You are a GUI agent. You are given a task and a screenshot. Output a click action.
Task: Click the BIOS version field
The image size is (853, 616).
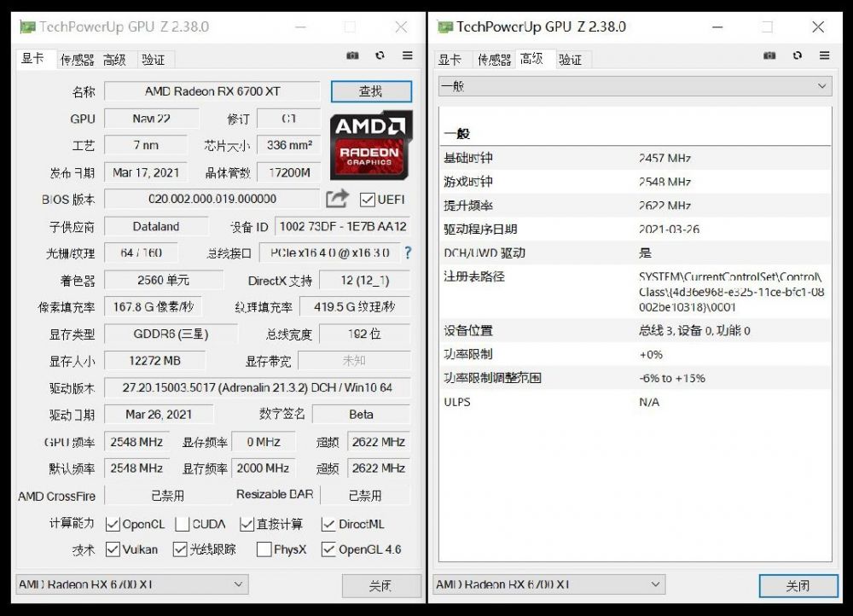click(212, 199)
